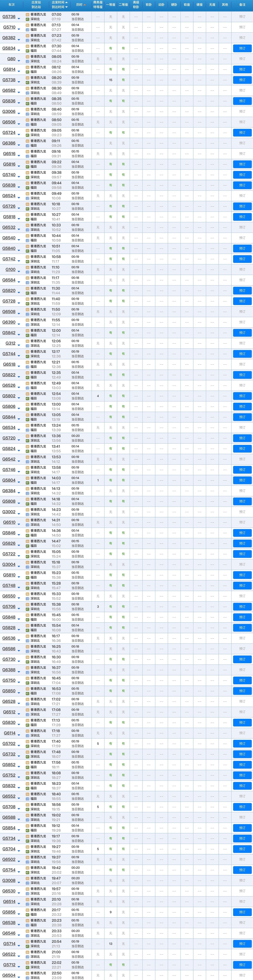Open train number link G3008

point(9,881)
